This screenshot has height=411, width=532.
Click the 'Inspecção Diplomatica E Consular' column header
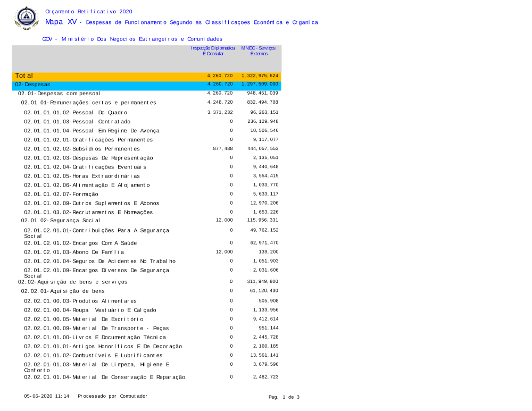[213, 51]
